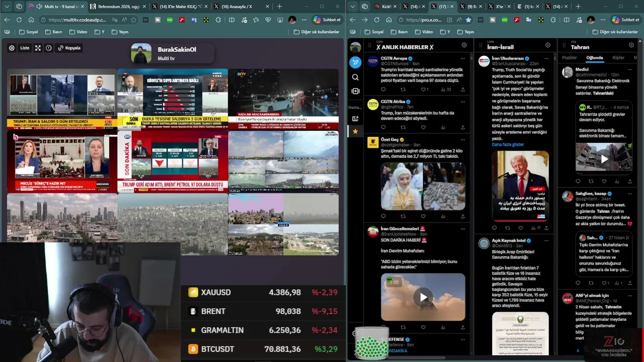Screen dimensions: 644x362
Task: Click the orange star icon in X Pro sidebar
Action: tap(355, 131)
